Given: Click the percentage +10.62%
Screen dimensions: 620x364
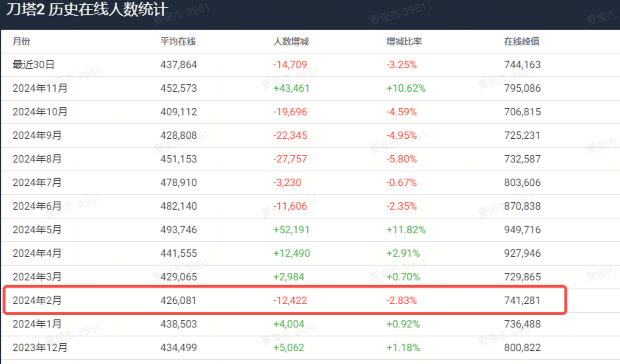Looking at the screenshot, I should tap(406, 88).
